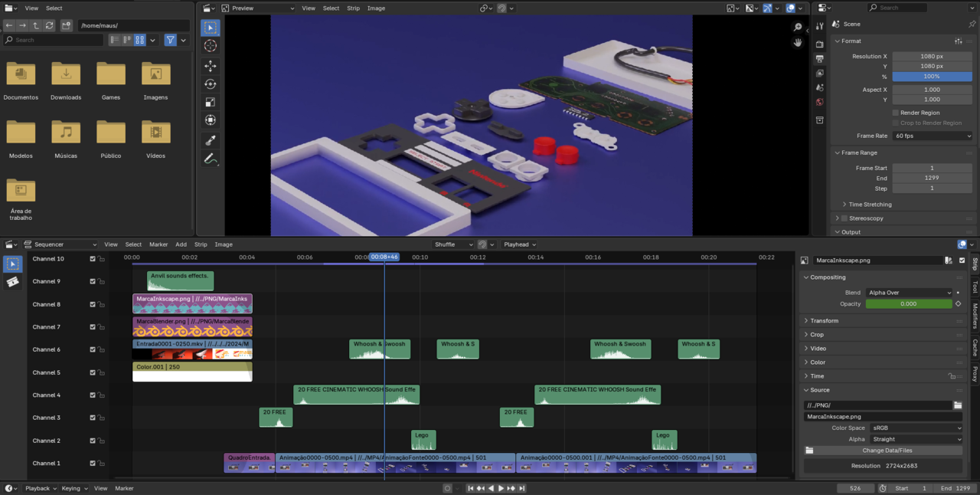Select the Tweak select tool in the preview toolbar
This screenshot has height=495, width=980.
211,28
